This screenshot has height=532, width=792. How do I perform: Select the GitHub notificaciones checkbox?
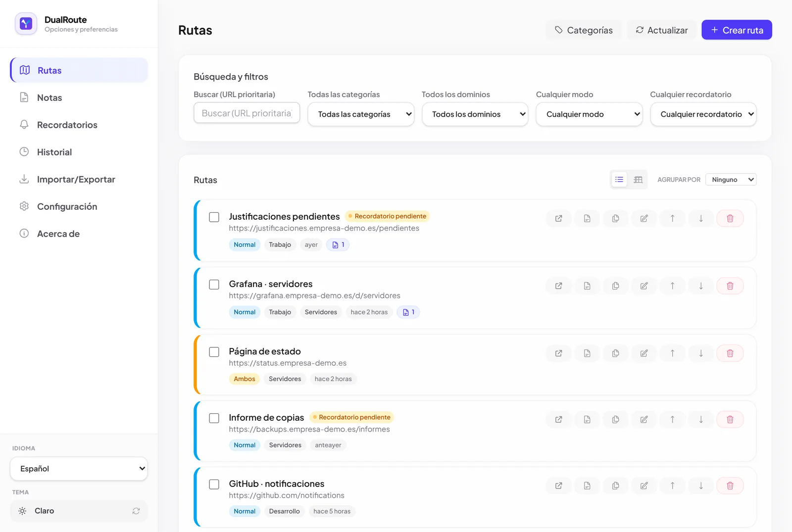[214, 484]
